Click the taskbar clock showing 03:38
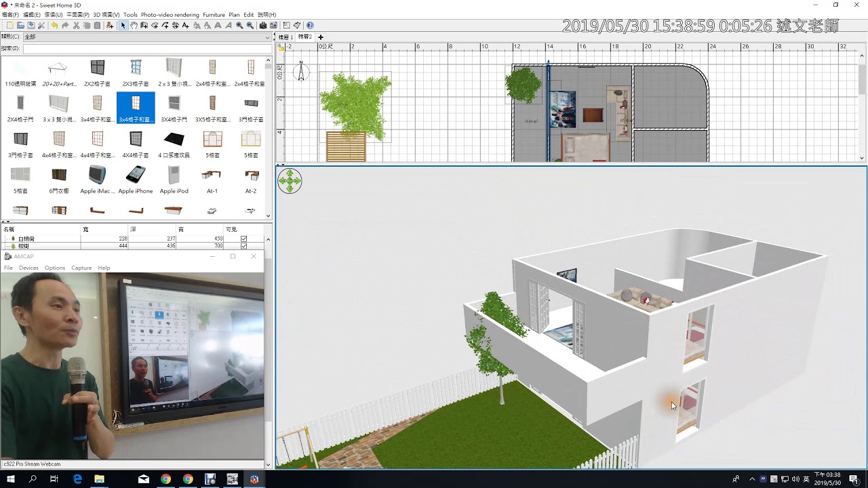 [x=827, y=479]
